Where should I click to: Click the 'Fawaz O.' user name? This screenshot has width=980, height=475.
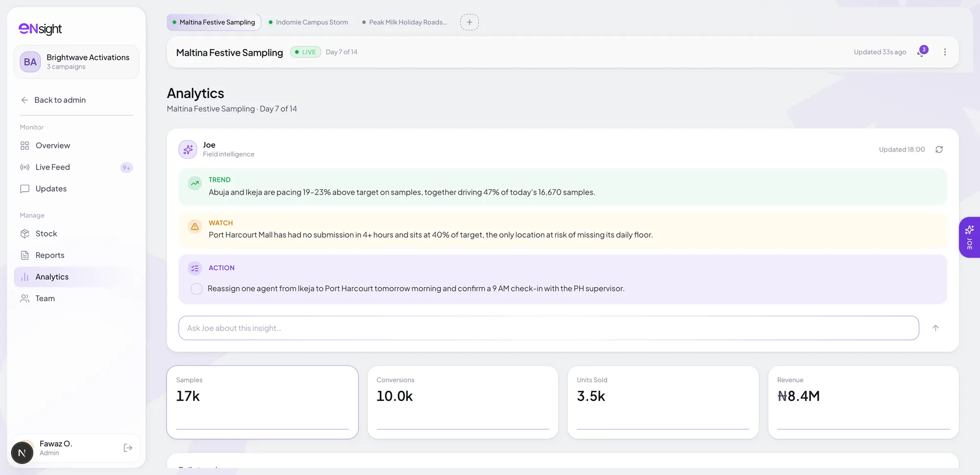(56, 444)
